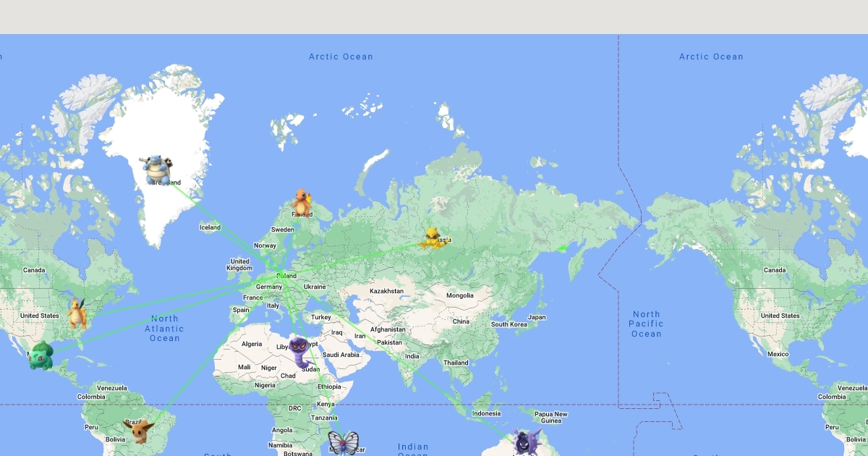
Task: Select the China label
Action: 461,321
